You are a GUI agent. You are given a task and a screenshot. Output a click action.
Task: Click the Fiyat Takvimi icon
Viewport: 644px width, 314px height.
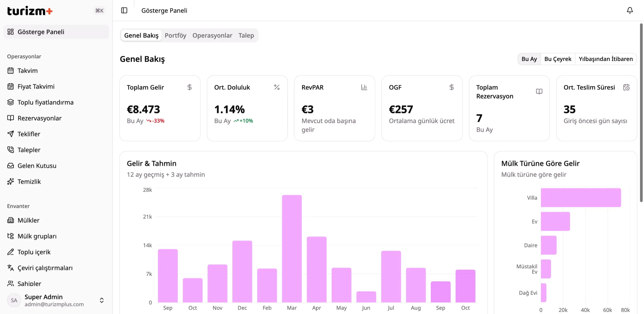tap(11, 86)
